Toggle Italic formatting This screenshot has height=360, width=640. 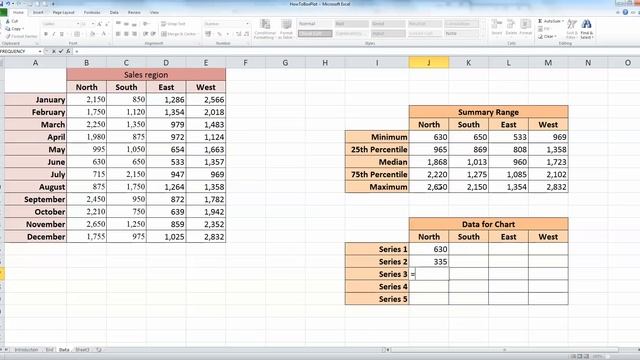[x=53, y=34]
